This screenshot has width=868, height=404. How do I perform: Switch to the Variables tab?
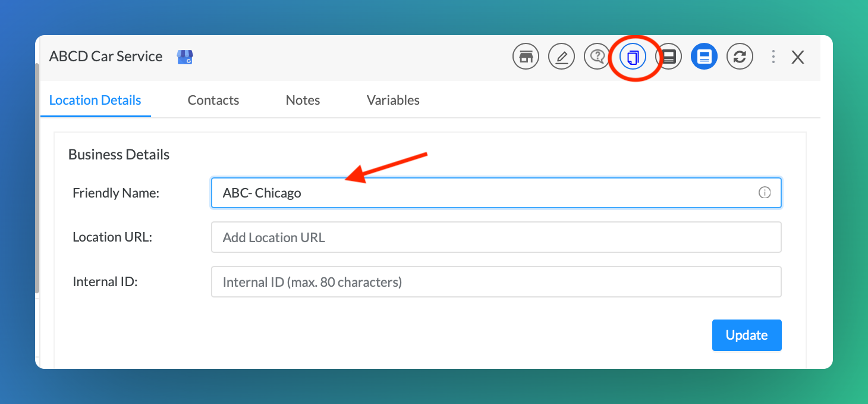pyautogui.click(x=393, y=101)
